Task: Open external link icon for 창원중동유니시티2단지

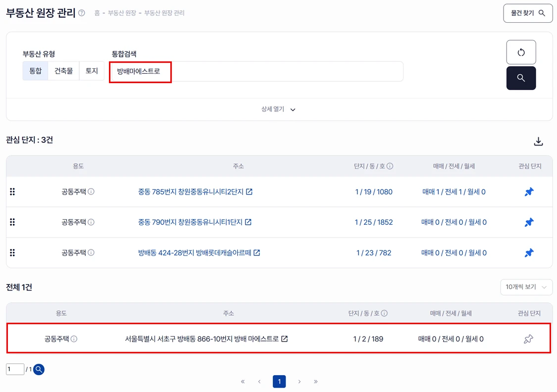Action: coord(249,192)
